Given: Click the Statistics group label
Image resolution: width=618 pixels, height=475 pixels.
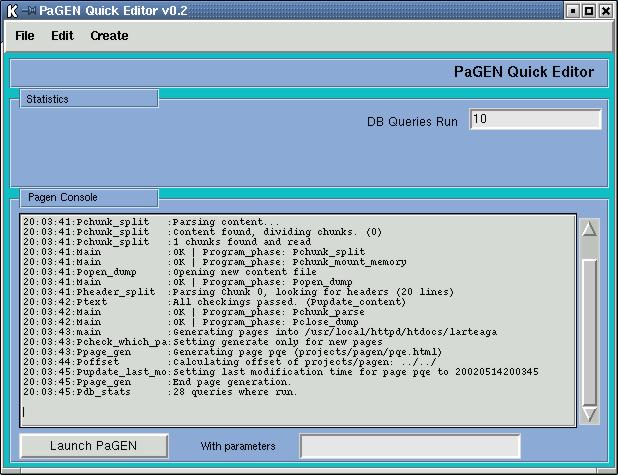Looking at the screenshot, I should pyautogui.click(x=47, y=99).
